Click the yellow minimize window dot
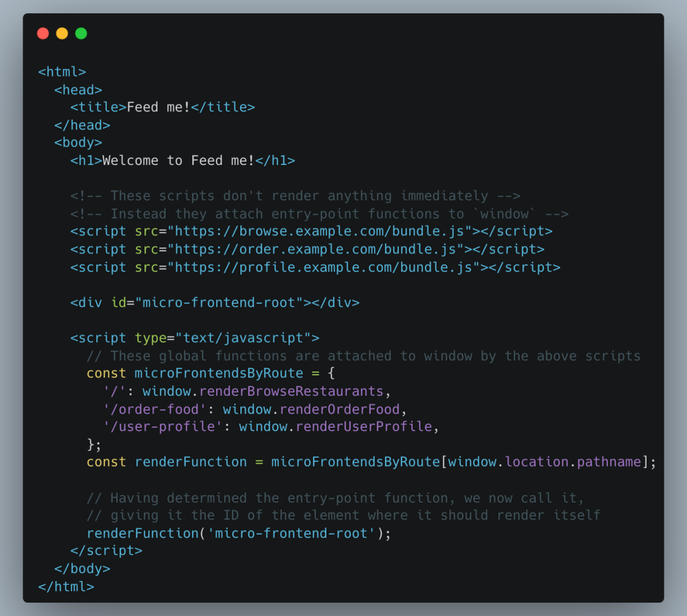687x616 pixels. [62, 34]
